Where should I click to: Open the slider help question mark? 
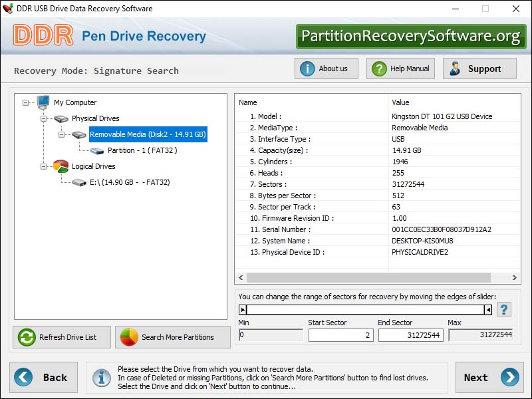505,309
